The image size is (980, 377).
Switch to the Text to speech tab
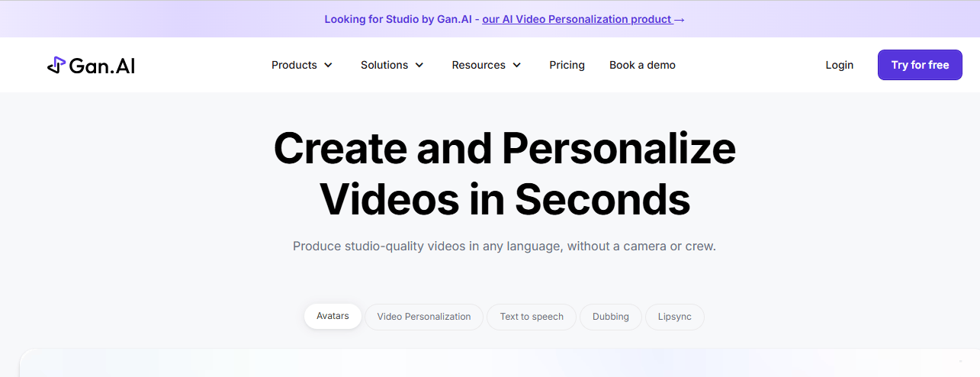point(532,317)
